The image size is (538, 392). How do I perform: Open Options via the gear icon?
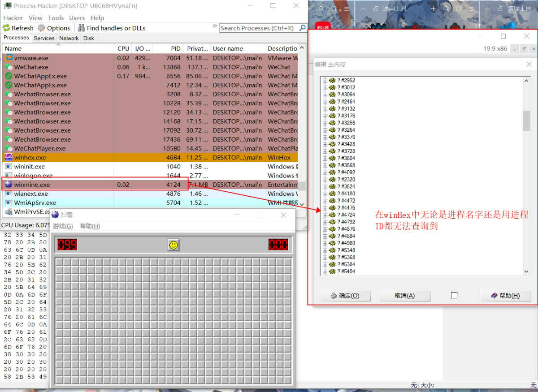(x=42, y=28)
